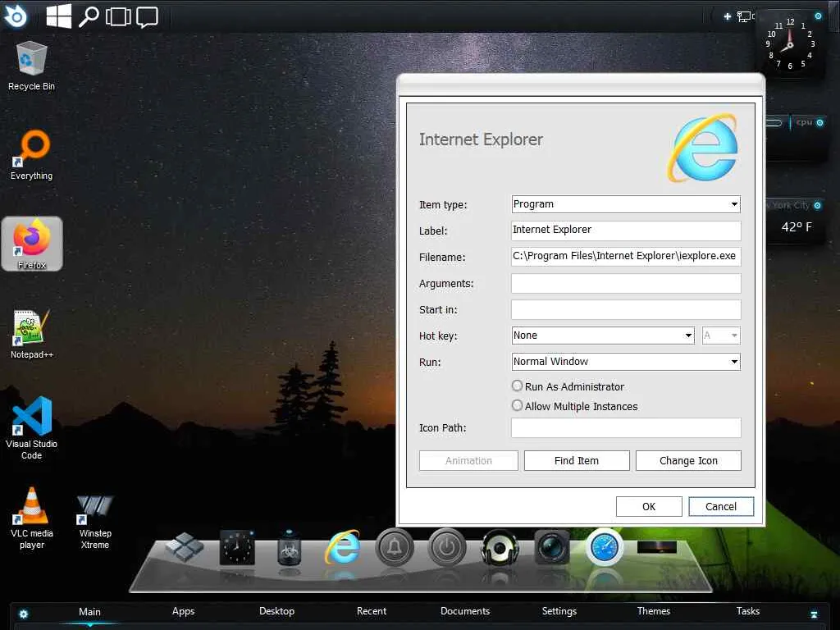
Task: Switch to the Apps shelf tab
Action: coord(183,611)
